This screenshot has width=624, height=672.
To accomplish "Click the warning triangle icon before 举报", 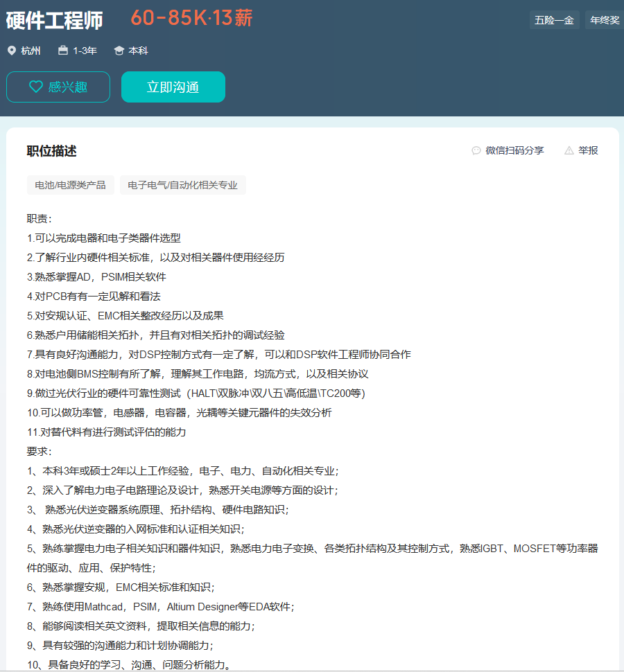I will point(569,150).
